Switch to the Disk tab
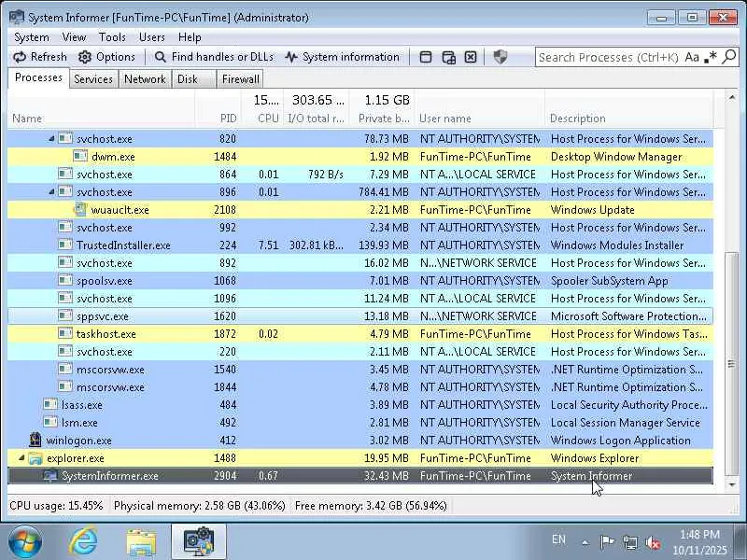This screenshot has height=560, width=747. (x=193, y=79)
